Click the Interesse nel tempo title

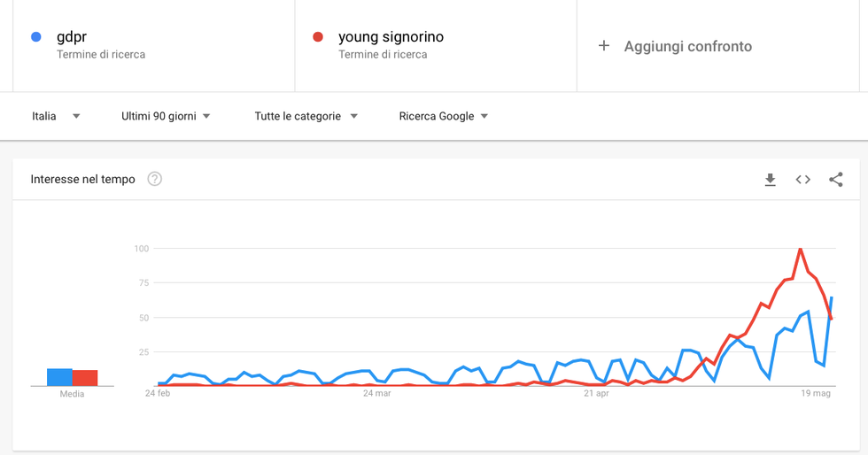click(83, 179)
